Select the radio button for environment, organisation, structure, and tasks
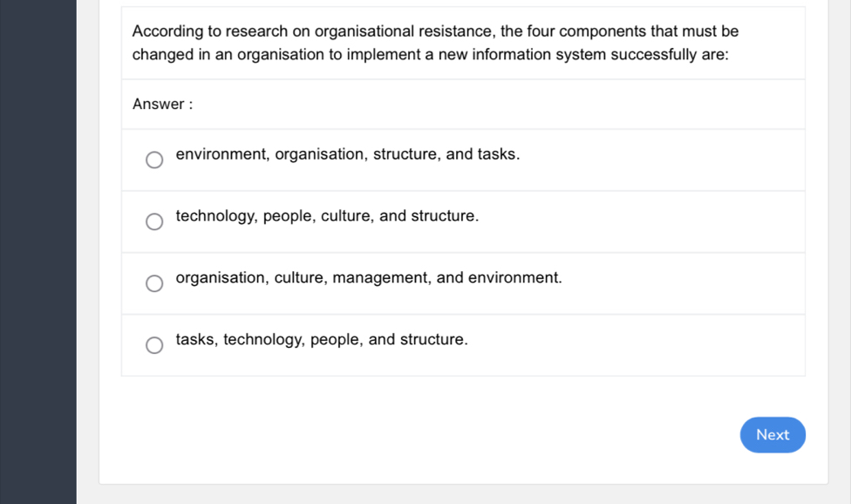 pos(154,160)
